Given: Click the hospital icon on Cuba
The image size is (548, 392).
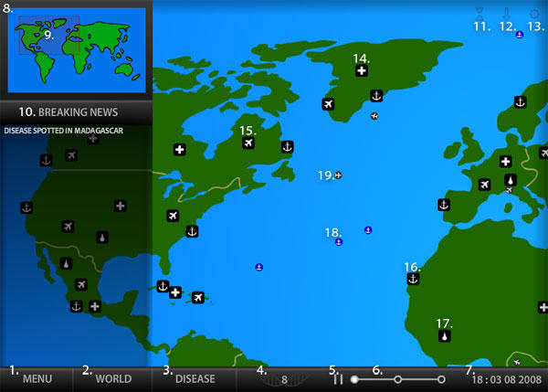Looking at the screenshot, I should (x=175, y=292).
